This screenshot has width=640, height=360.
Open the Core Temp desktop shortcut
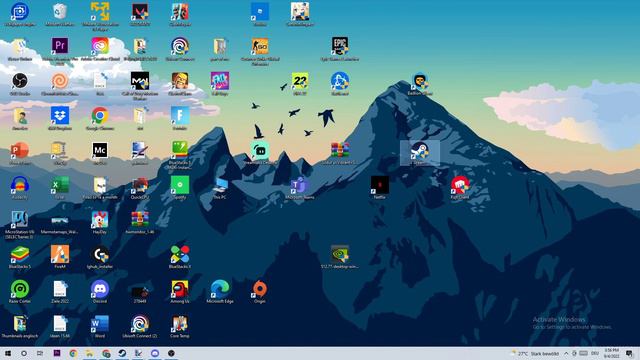[180, 324]
